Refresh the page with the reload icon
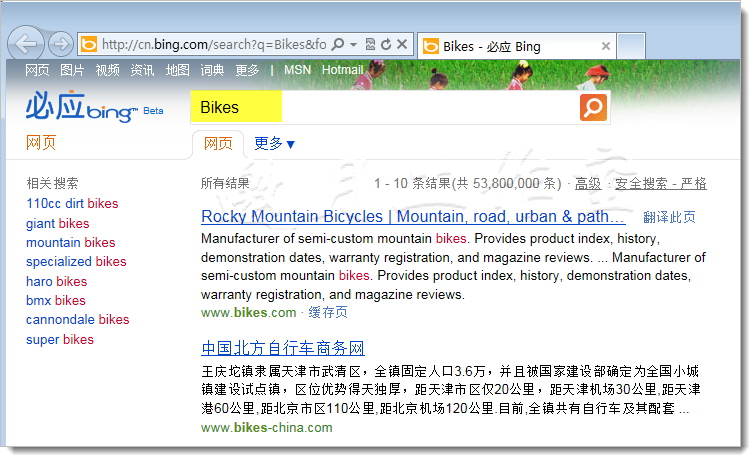The image size is (756, 462). (x=386, y=44)
